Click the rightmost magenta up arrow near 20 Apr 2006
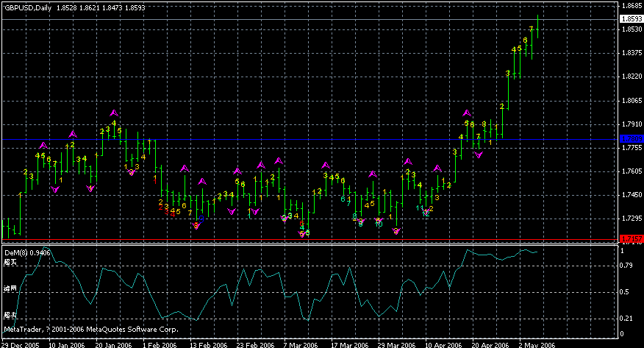644x348 pixels. coord(467,113)
